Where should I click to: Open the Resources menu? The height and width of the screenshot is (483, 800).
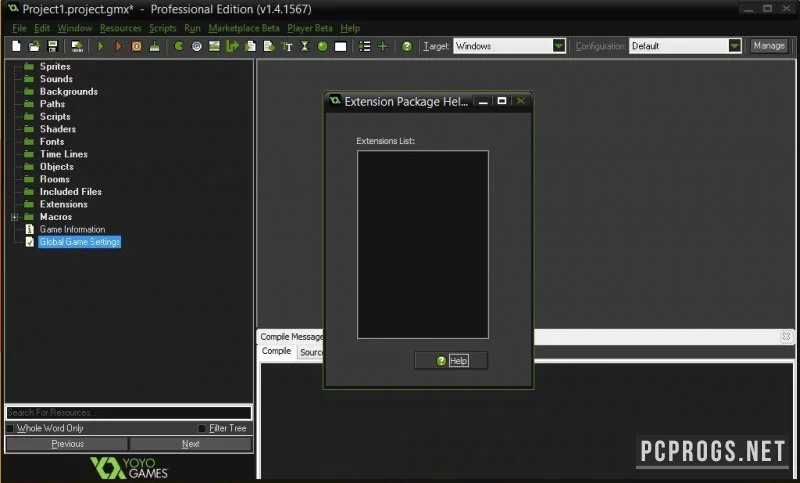click(x=120, y=28)
